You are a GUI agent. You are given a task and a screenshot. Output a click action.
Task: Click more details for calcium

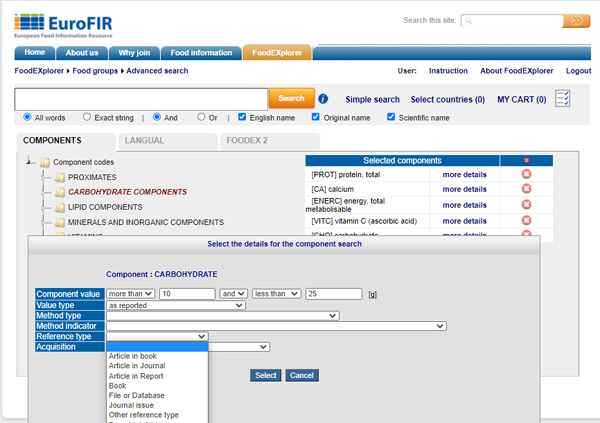pyautogui.click(x=464, y=189)
